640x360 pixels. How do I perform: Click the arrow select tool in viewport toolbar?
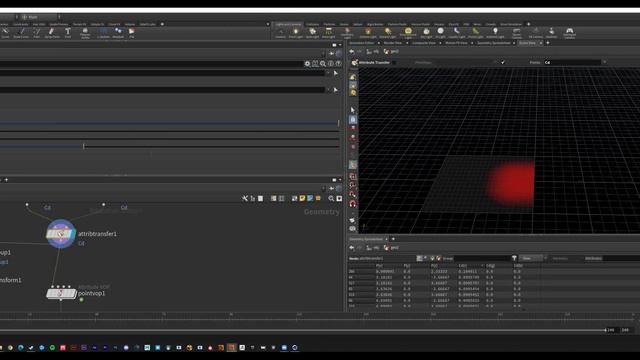353,110
